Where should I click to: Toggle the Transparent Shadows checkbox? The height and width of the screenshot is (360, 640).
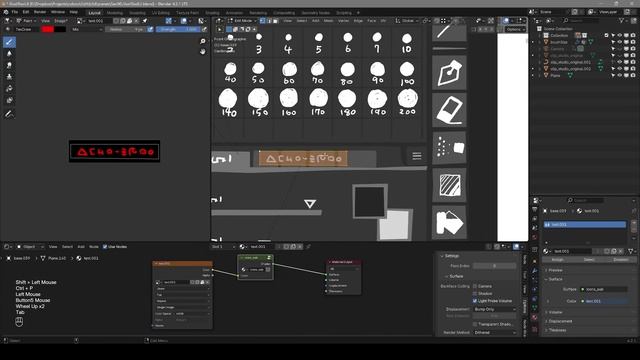coord(475,324)
